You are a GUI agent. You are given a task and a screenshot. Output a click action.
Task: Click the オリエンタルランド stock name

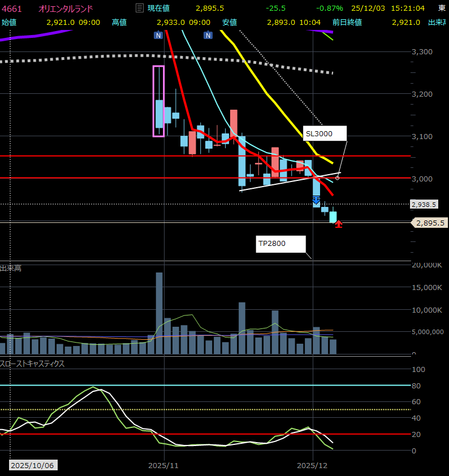coord(66,8)
